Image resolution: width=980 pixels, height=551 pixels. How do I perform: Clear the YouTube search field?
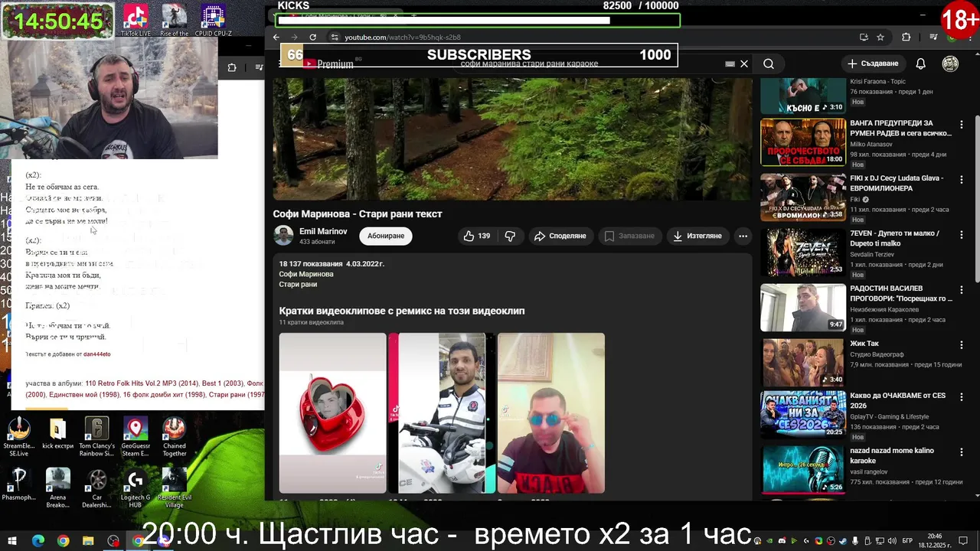click(744, 64)
